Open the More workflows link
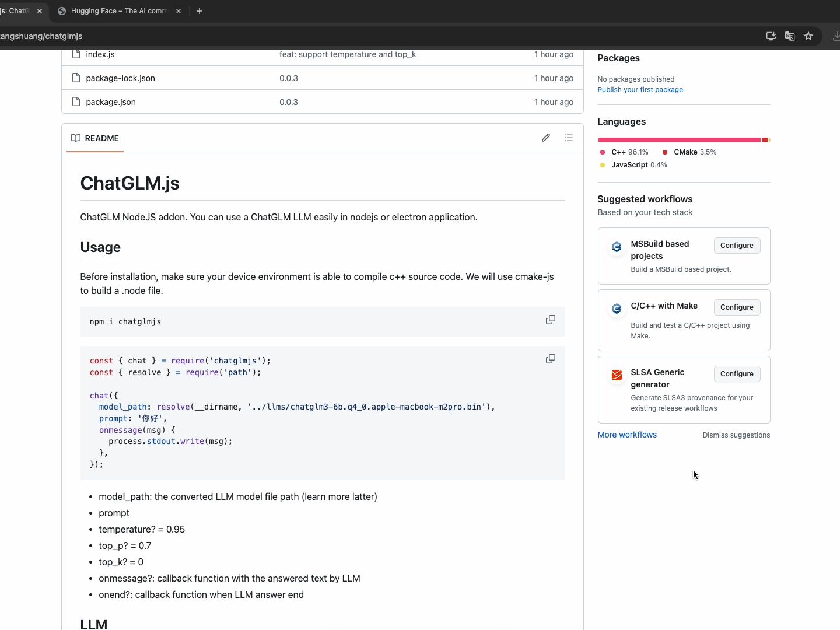Viewport: 840px width, 630px height. pos(627,435)
